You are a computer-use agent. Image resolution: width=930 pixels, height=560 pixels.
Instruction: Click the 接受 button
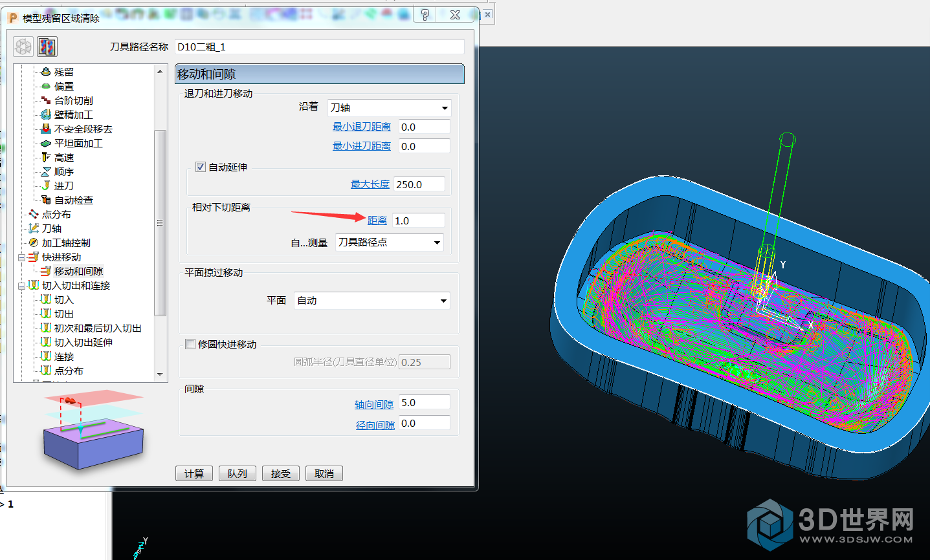pos(281,473)
